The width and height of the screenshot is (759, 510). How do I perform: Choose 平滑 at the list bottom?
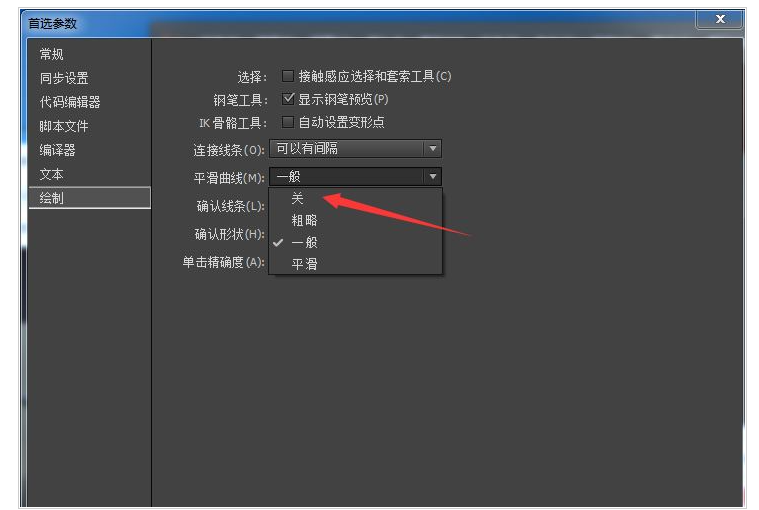[x=304, y=264]
